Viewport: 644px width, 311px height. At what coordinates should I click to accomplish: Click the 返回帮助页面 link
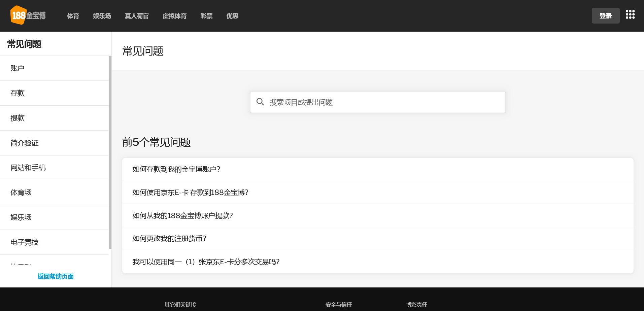pos(56,276)
